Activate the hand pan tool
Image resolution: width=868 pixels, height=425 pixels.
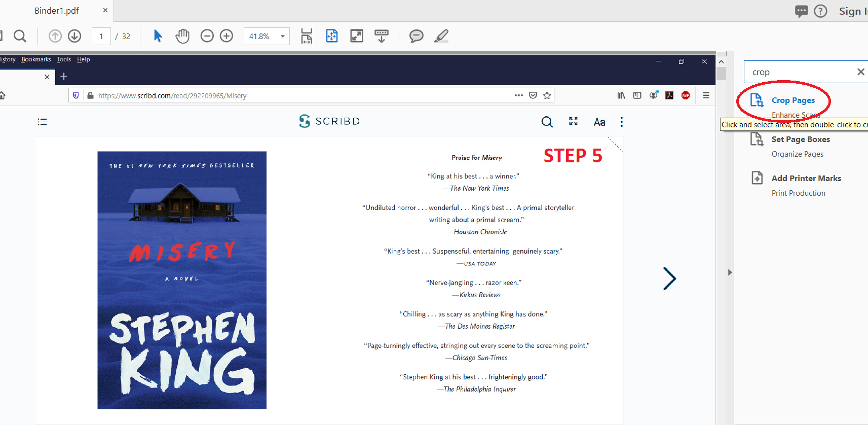(x=182, y=36)
